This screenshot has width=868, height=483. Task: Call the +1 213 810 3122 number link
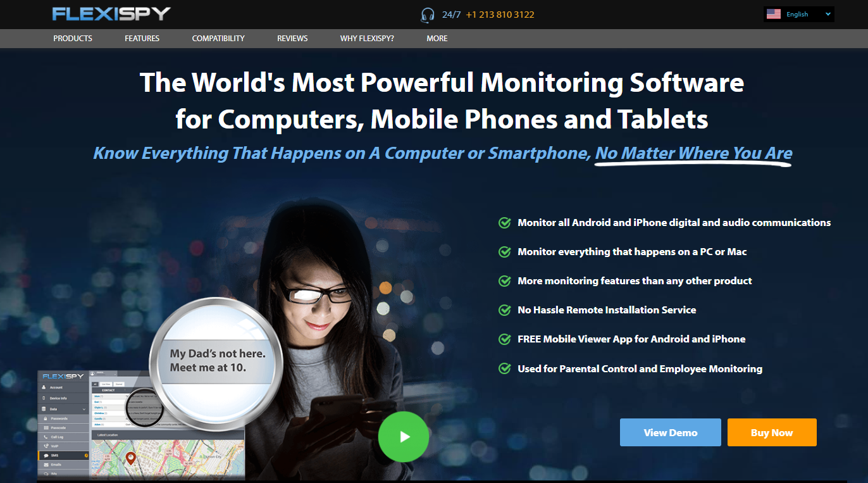click(x=500, y=15)
